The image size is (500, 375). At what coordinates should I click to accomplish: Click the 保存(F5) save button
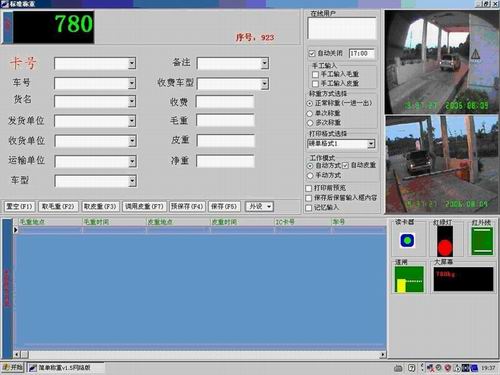tap(224, 207)
